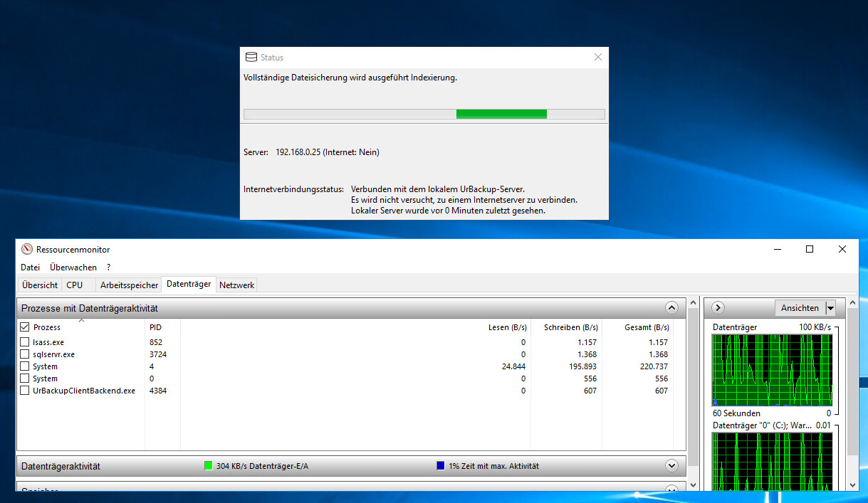Check the sqlservr.exe process checkbox
Image resolution: width=868 pixels, height=503 pixels.
[25, 354]
